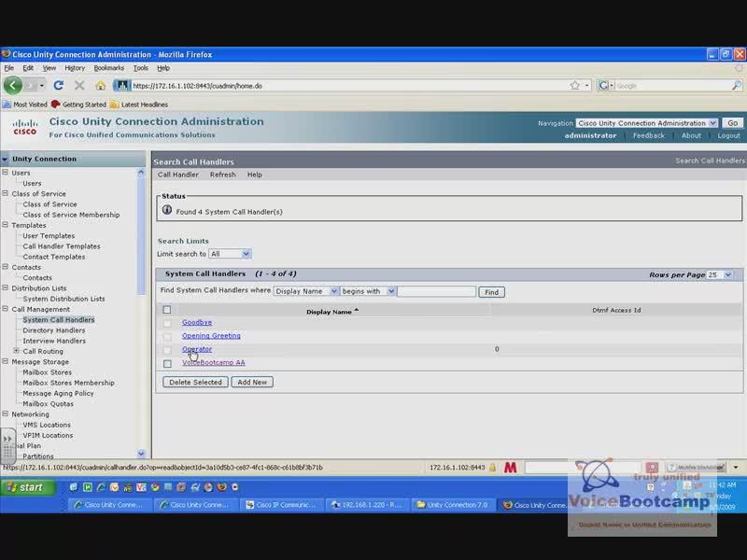
Task: Click the info icon in the Status box
Action: point(167,209)
